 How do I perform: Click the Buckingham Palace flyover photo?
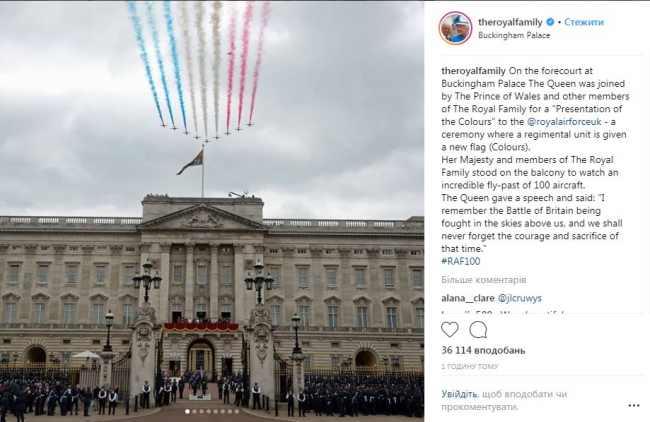(212, 211)
